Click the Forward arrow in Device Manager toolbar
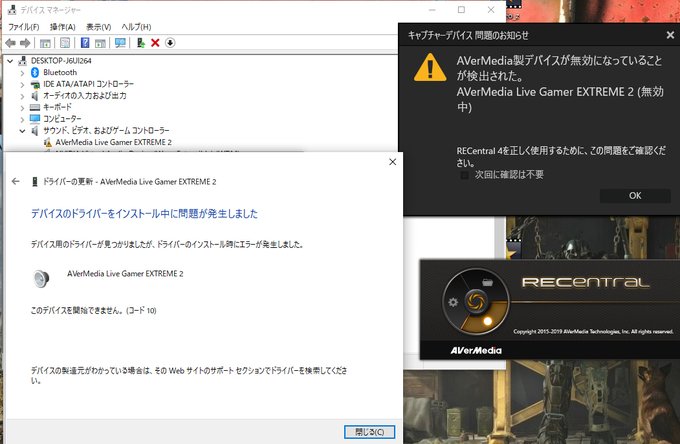The width and height of the screenshot is (680, 444). point(25,43)
